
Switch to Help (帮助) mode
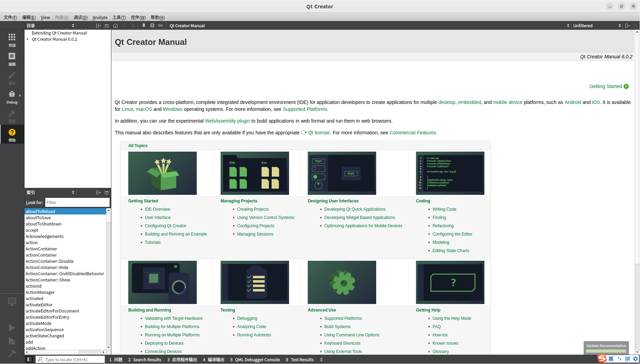point(12,135)
